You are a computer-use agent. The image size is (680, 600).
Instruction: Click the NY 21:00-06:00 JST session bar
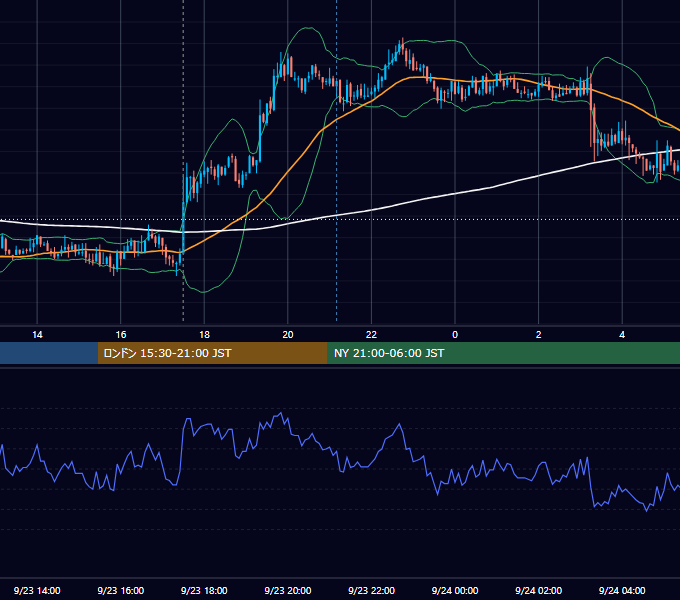coord(503,353)
